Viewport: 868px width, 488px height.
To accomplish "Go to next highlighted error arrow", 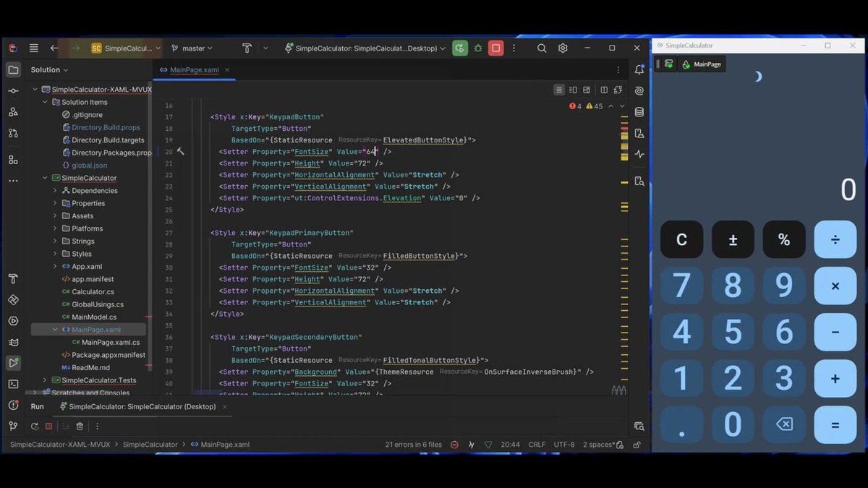I will click(623, 106).
